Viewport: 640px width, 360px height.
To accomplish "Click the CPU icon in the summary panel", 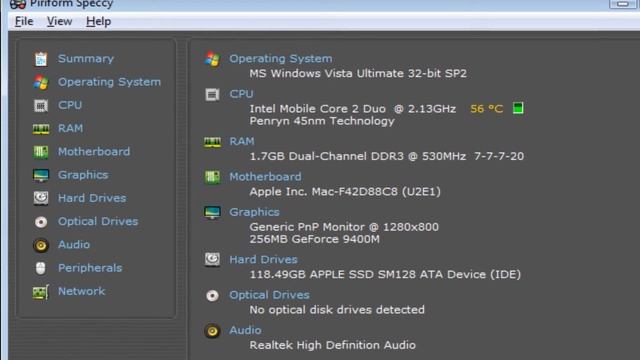I will [212, 95].
